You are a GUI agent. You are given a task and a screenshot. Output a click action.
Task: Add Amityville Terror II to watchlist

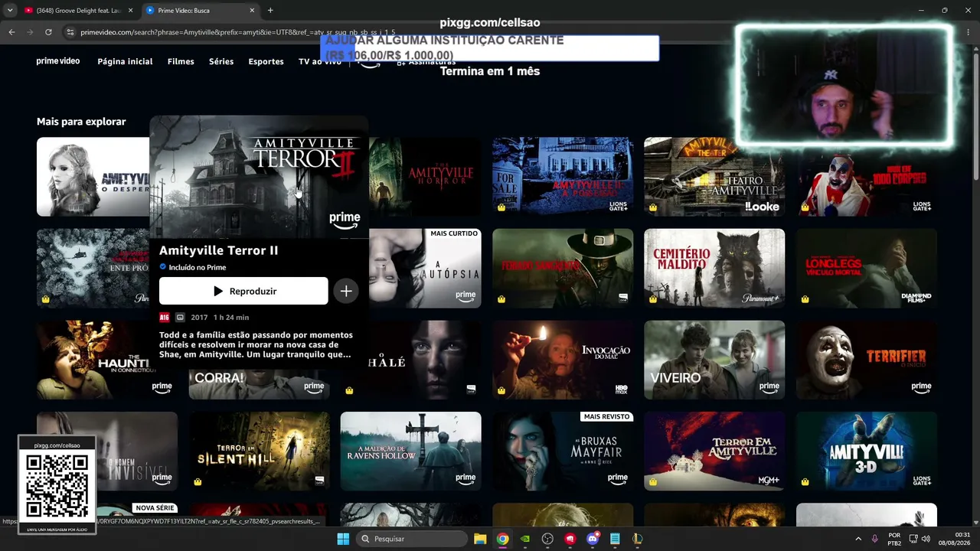(346, 291)
